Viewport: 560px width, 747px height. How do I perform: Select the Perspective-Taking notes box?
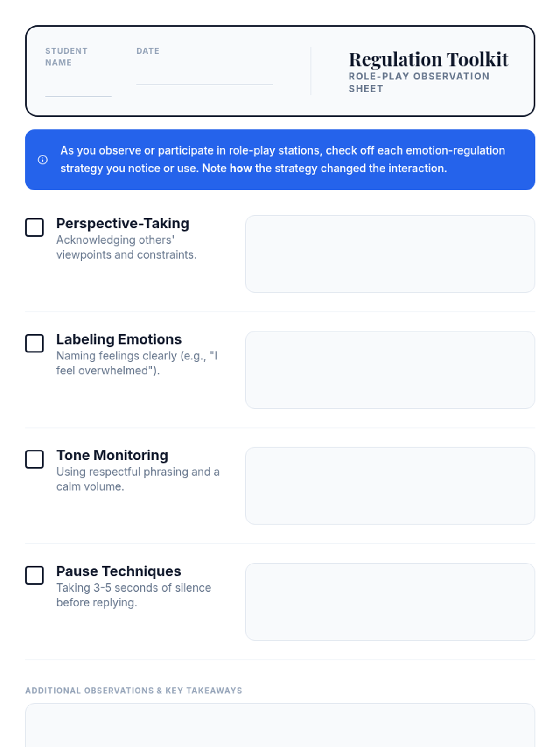(390, 254)
